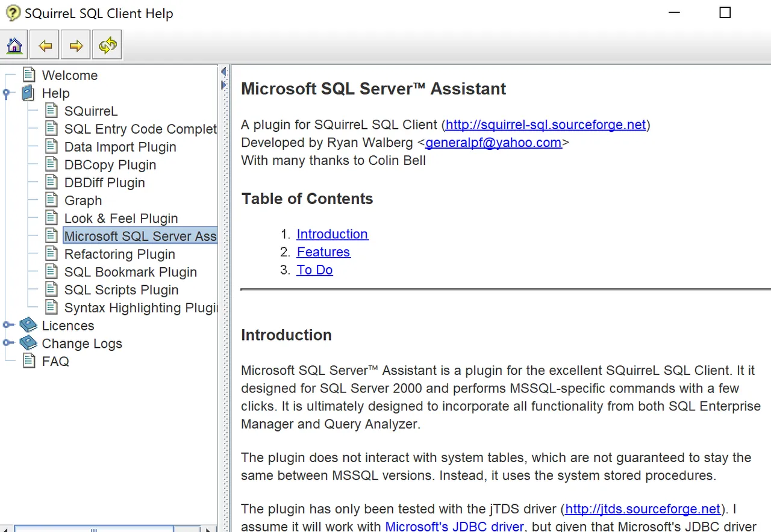The width and height of the screenshot is (771, 532).
Task: Click the DBDiff Plugin document icon
Action: tap(52, 182)
